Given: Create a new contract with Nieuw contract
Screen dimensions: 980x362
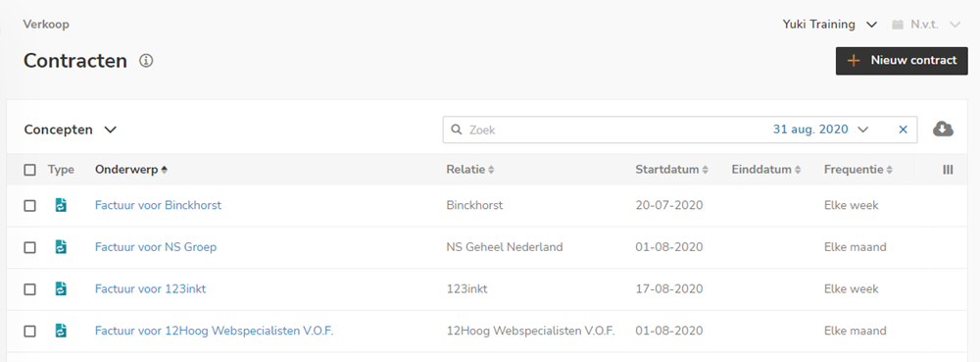Looking at the screenshot, I should pyautogui.click(x=902, y=61).
